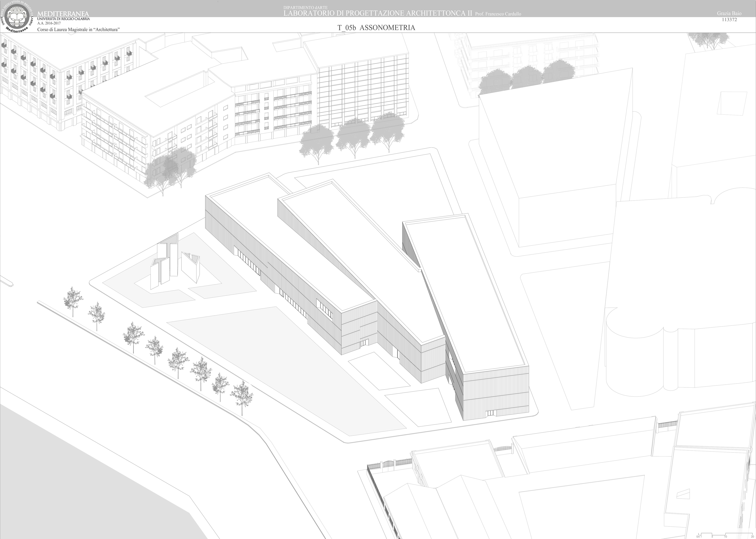Click 'Corso di Laurea Magistrale' course line
Viewport: 756px width, 539px height.
[x=78, y=30]
